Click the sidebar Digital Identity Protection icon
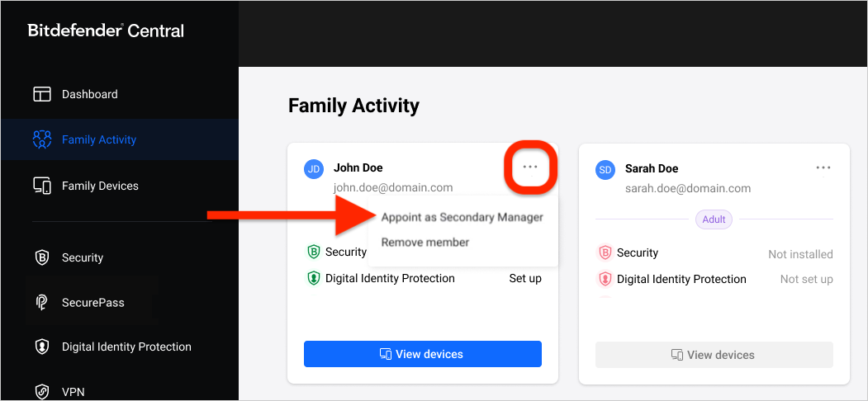This screenshot has width=868, height=401. pos(42,347)
